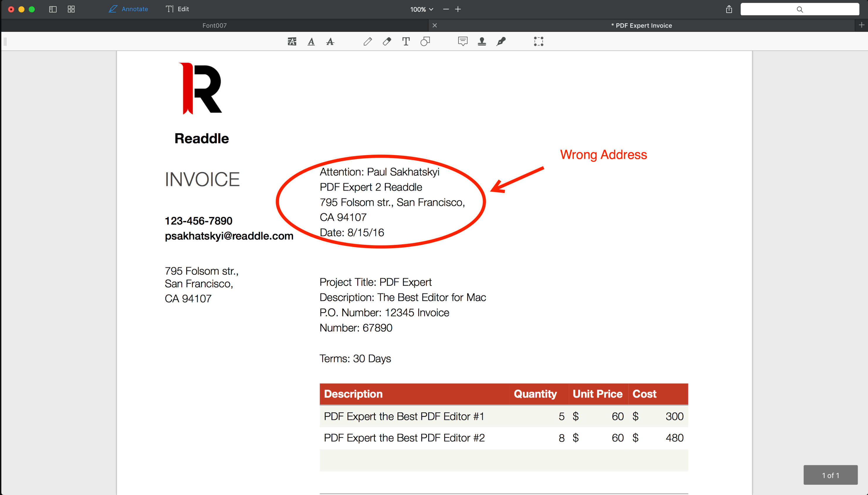This screenshot has width=868, height=495.
Task: Click the search field
Action: pyautogui.click(x=800, y=9)
